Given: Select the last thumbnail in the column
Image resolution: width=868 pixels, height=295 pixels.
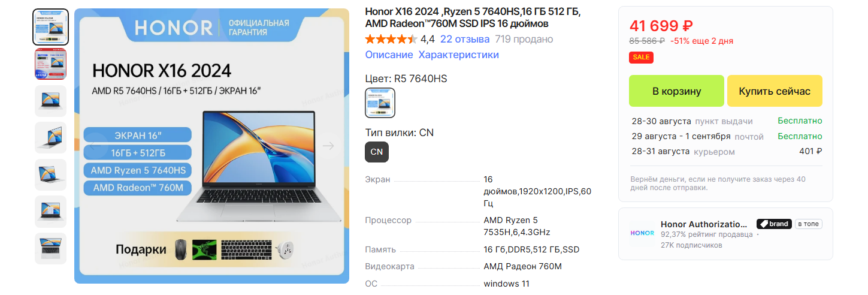Looking at the screenshot, I should pyautogui.click(x=50, y=248).
